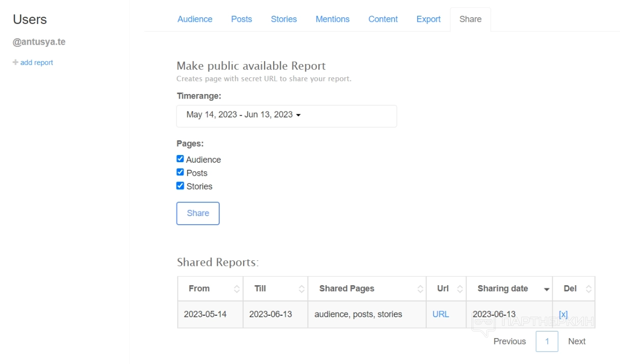Delete shared report with [x]
The image size is (620, 364).
[x=563, y=314]
